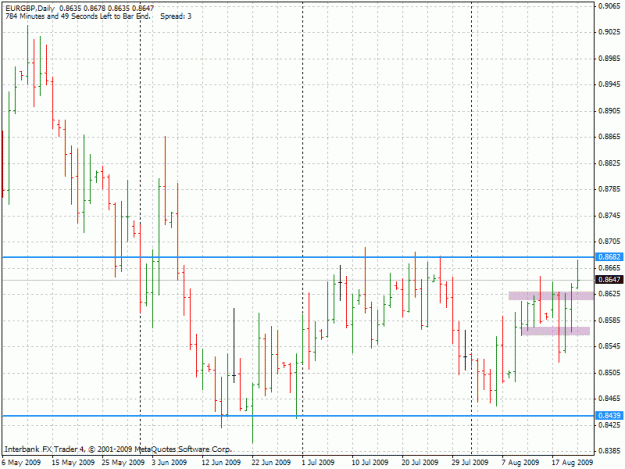Click the 22 Jun 2009 date label
This screenshot has width=625, height=469.
(x=271, y=463)
